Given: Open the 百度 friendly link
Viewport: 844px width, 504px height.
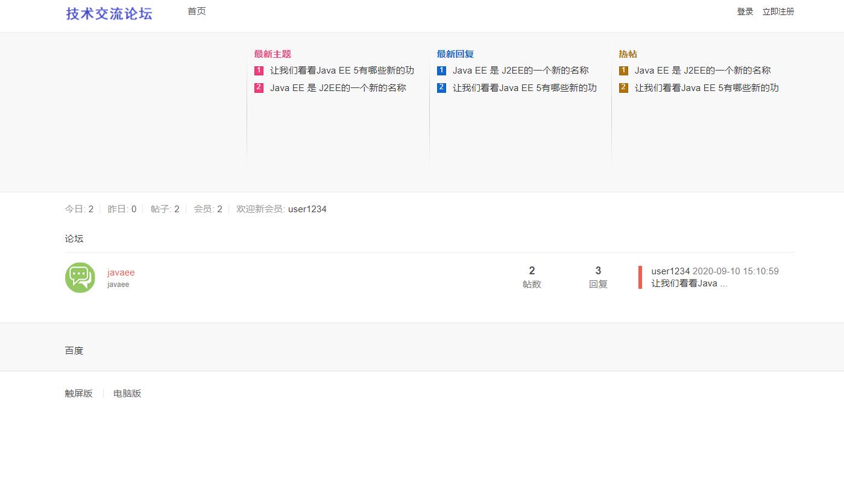Looking at the screenshot, I should [x=74, y=350].
